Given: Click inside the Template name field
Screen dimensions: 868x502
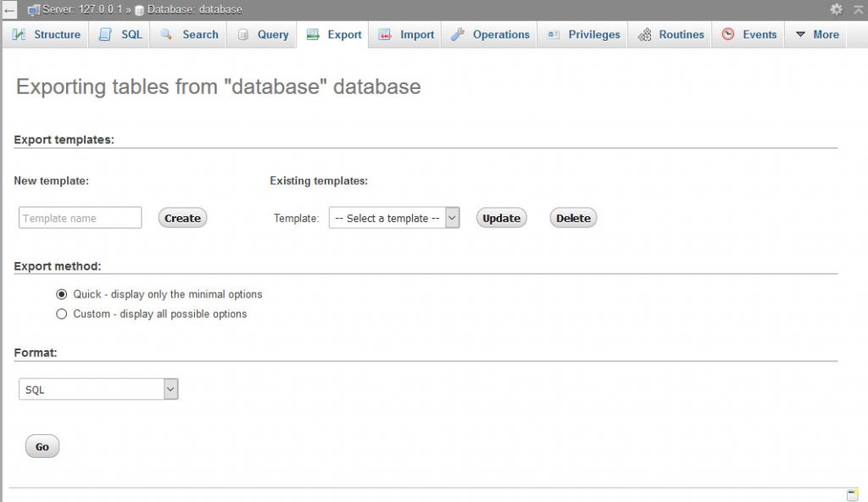Looking at the screenshot, I should 79,218.
